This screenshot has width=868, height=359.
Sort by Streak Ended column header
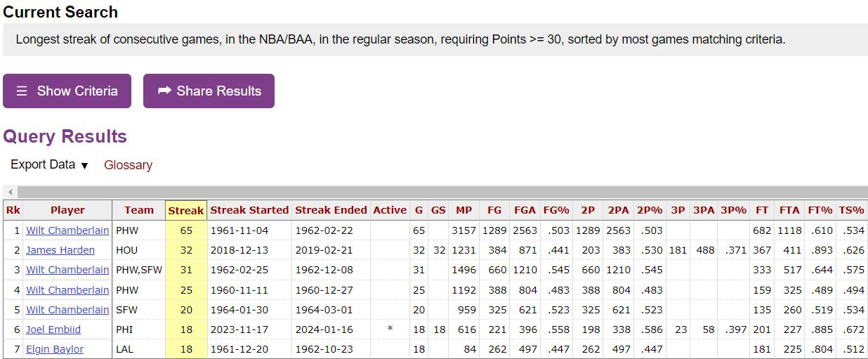tap(331, 210)
